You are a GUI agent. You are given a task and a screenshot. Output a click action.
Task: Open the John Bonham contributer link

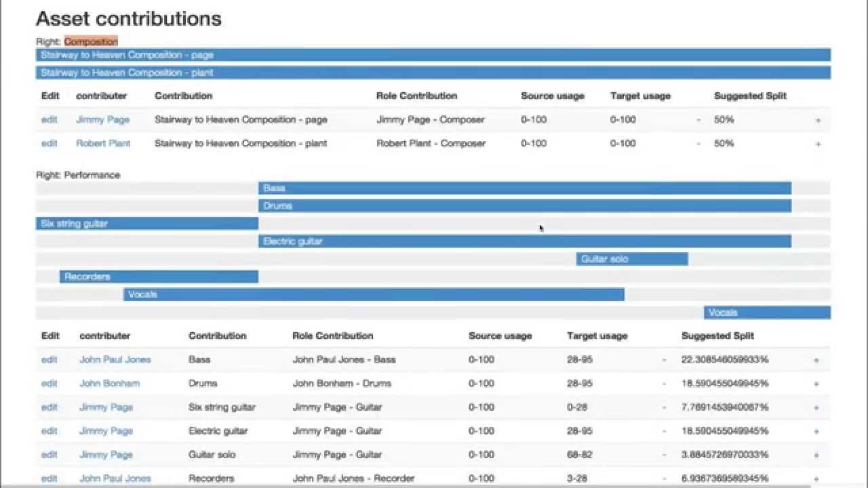click(109, 383)
